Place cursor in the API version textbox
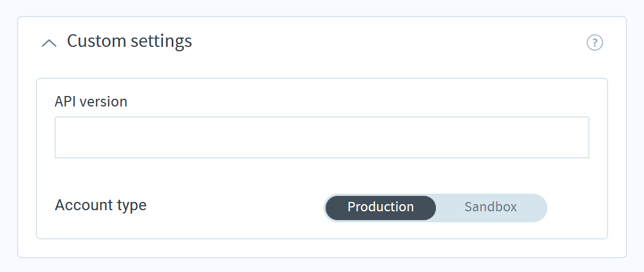This screenshot has width=644, height=272. pos(322,137)
